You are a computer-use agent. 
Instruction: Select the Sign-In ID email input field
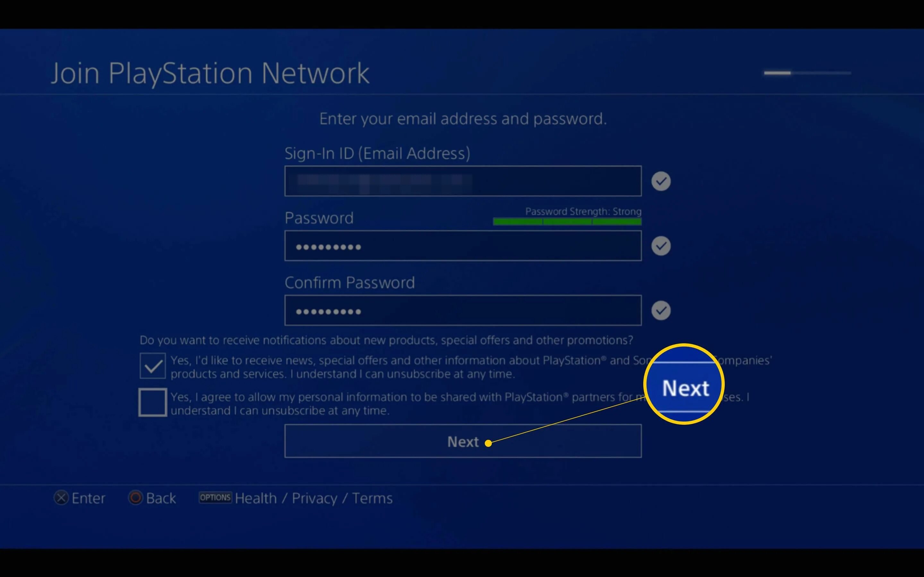463,181
